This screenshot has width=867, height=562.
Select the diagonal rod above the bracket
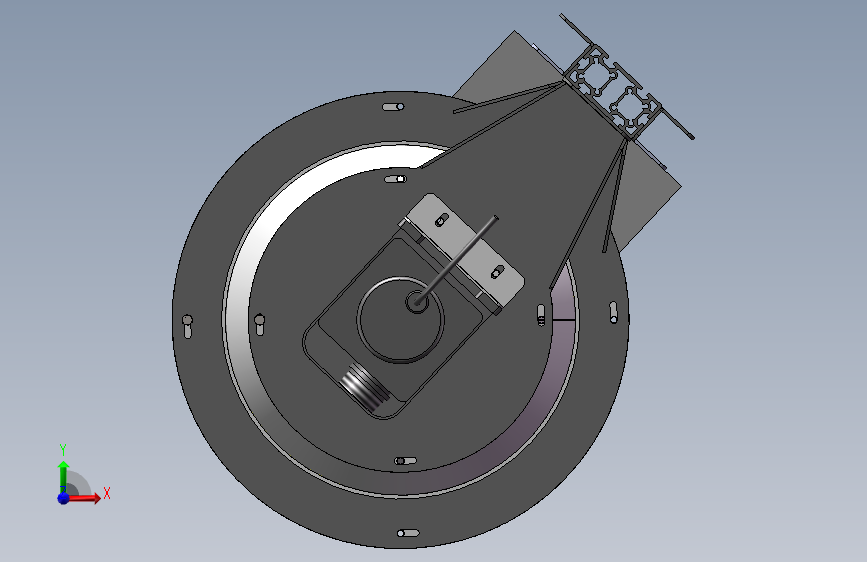pos(457,261)
